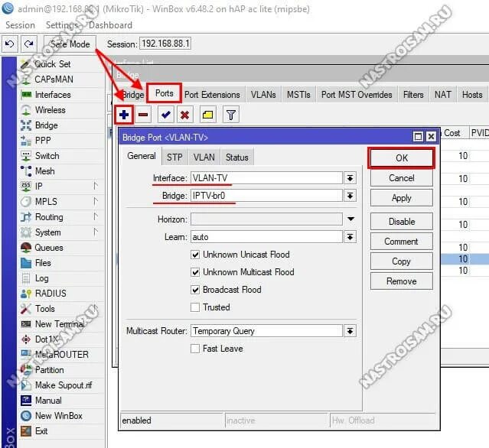Image resolution: width=489 pixels, height=448 pixels.
Task: Open the Mesh sidebar icon
Action: 26,171
